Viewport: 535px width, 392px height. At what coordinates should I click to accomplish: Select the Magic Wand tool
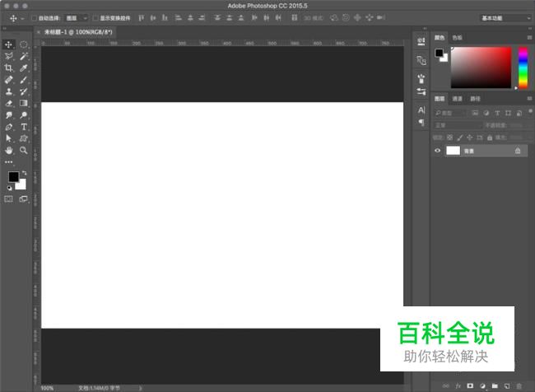[x=24, y=56]
